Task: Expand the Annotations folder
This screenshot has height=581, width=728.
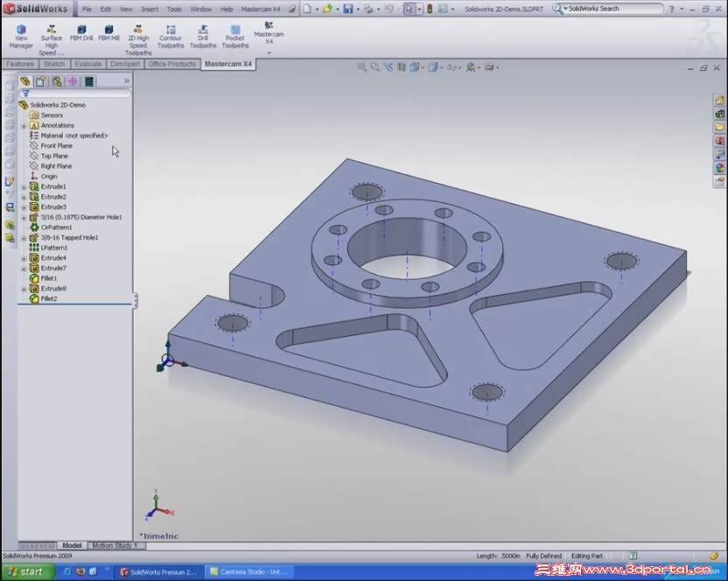Action: click(x=24, y=126)
